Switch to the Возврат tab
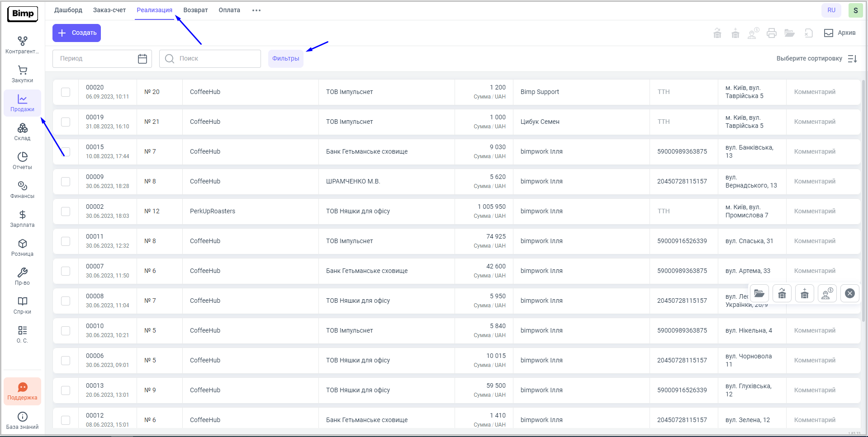The width and height of the screenshot is (868, 437). click(195, 10)
